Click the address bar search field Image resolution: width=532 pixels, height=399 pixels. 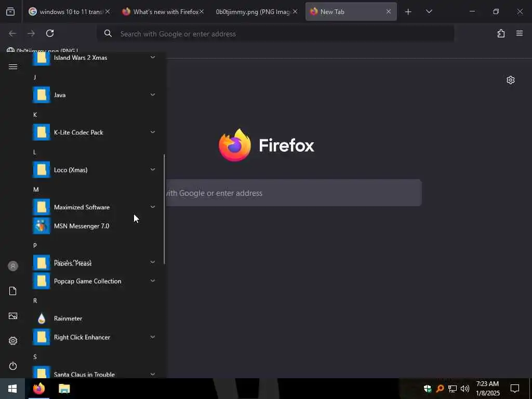coord(275,34)
